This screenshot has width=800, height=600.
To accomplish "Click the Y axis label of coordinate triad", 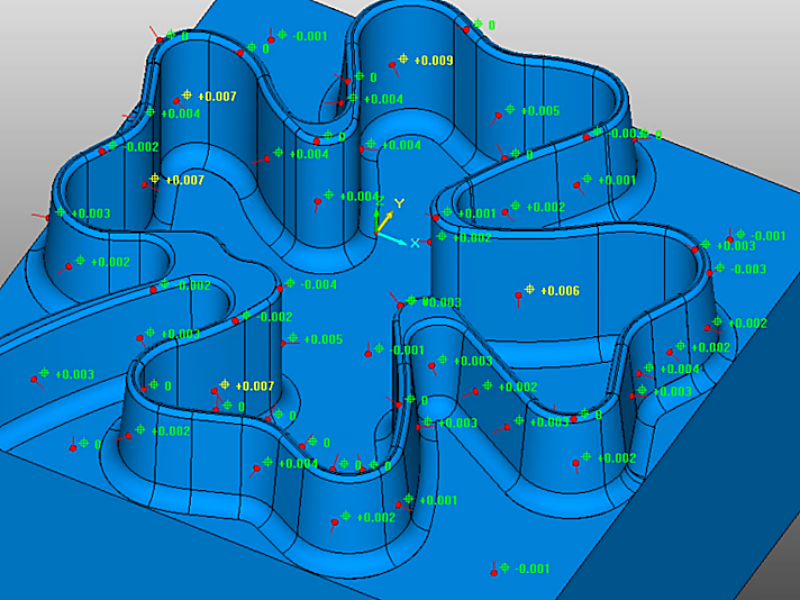I will [399, 204].
